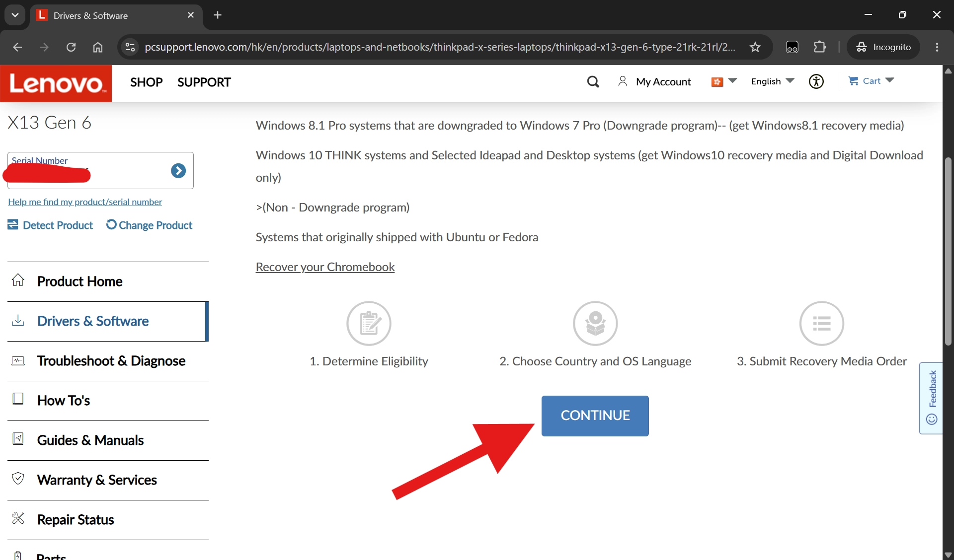The height and width of the screenshot is (560, 954).
Task: Submit serial number with blue arrow icon
Action: coord(178,171)
